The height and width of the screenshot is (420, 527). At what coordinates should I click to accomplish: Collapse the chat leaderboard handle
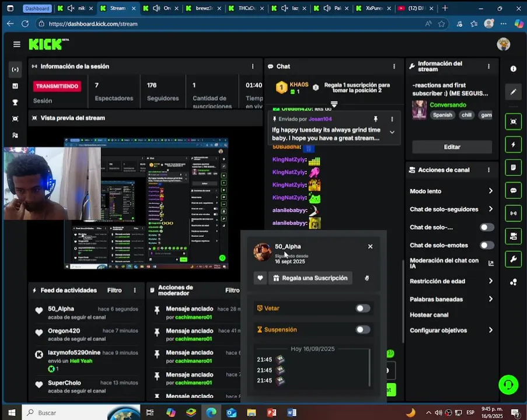coord(334,104)
